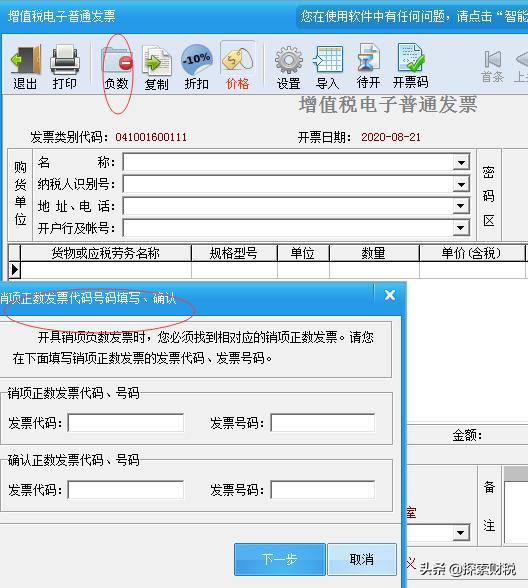This screenshot has height=588, width=528.
Task: Expand the 名称 dropdown
Action: 461,162
